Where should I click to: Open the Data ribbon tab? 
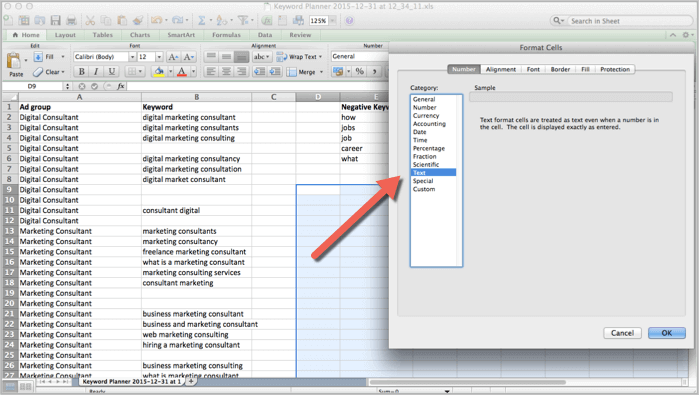pyautogui.click(x=265, y=35)
